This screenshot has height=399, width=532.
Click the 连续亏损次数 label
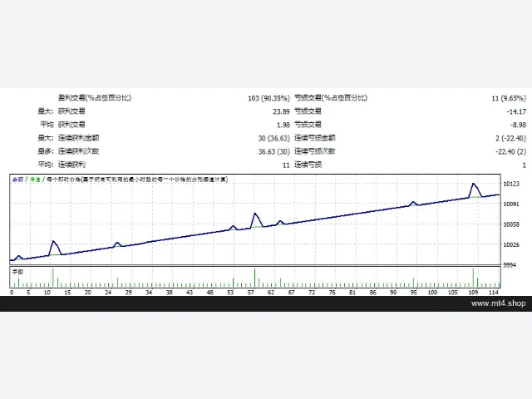[315, 151]
